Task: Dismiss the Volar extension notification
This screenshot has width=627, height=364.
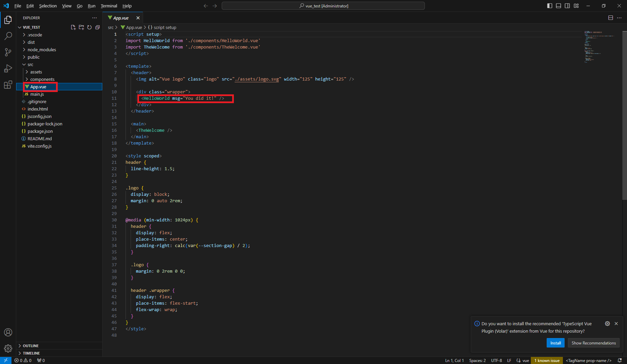Action: point(616,324)
